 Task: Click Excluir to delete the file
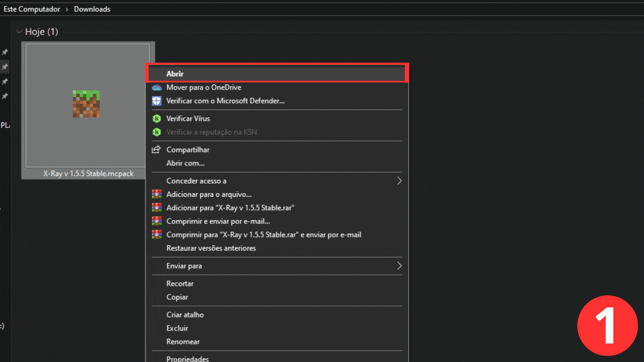(x=177, y=328)
